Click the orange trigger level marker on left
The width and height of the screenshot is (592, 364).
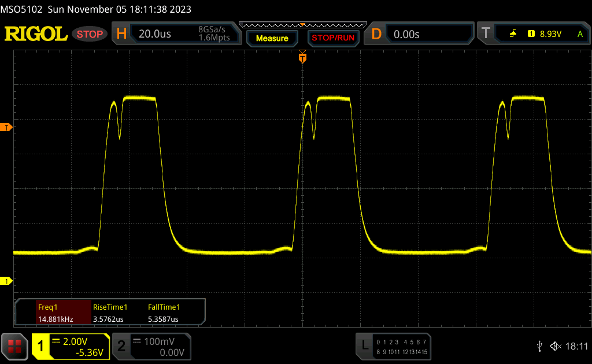(6, 128)
